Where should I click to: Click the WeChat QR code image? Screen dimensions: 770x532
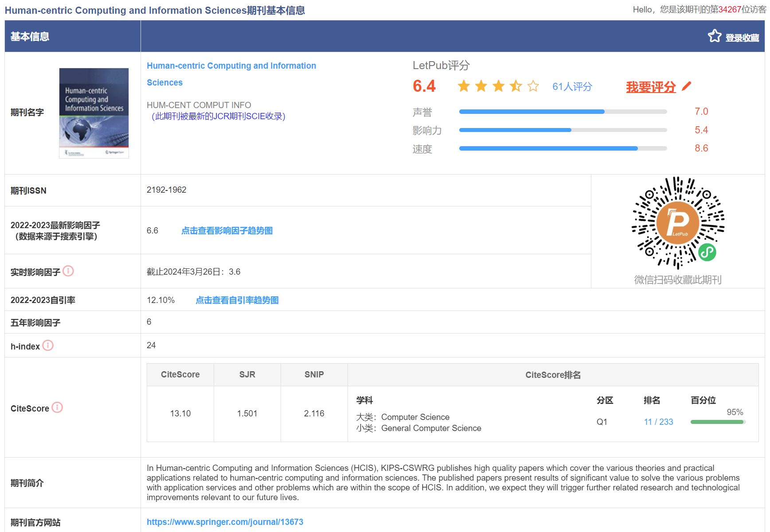coord(678,223)
